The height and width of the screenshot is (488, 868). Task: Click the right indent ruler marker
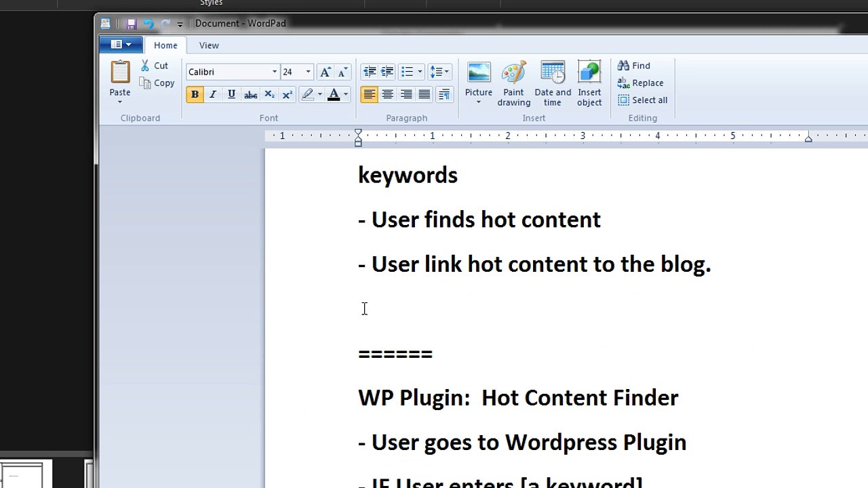click(808, 138)
